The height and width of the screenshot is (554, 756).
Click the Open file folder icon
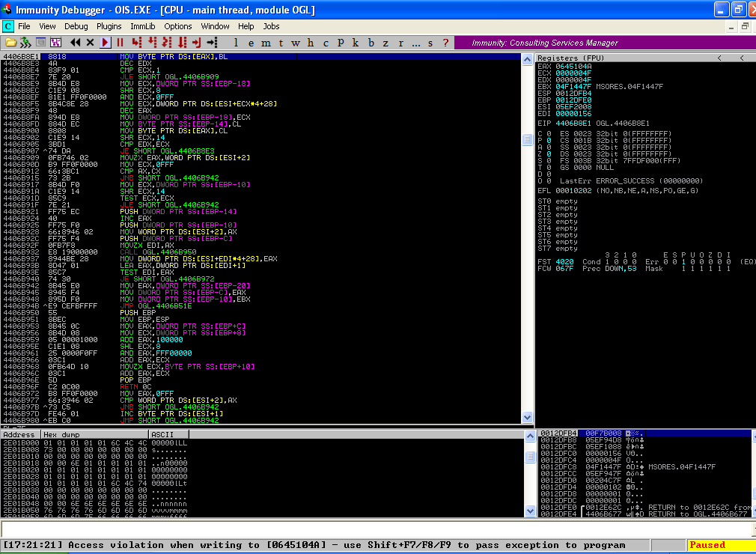point(10,43)
